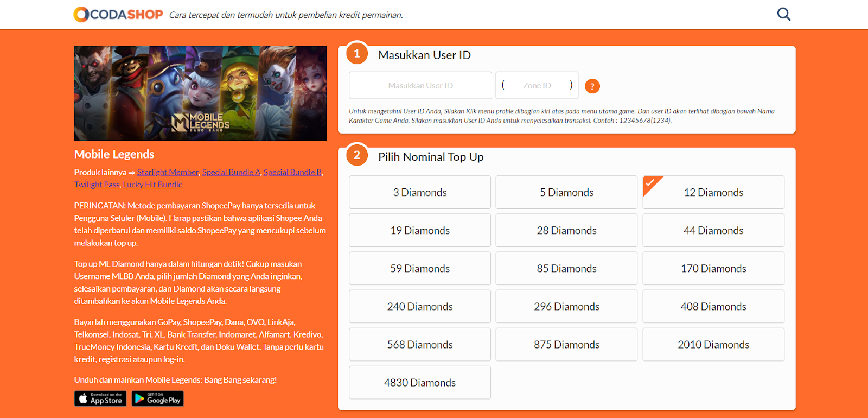Choose the 2010 Diamonds package
This screenshot has width=868, height=418.
713,344
